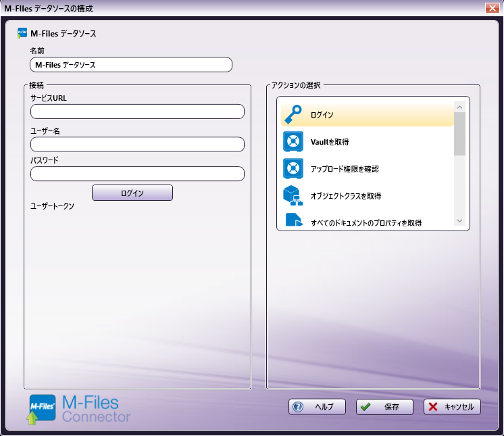Click the アクションの選択 group title

point(296,85)
